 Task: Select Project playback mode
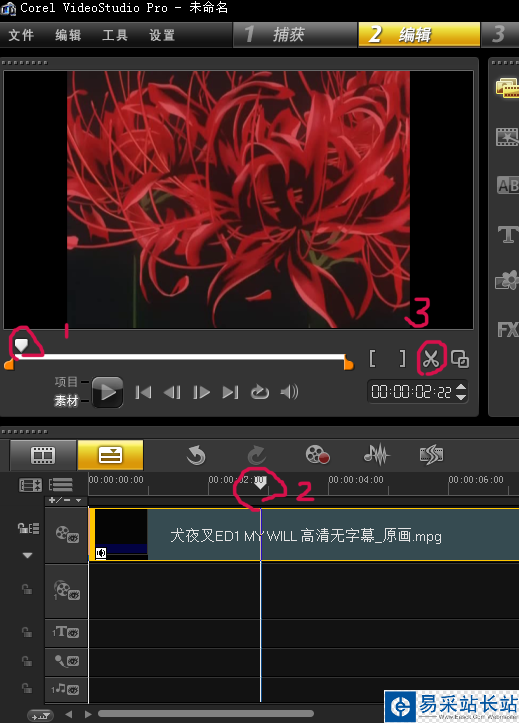[x=66, y=381]
